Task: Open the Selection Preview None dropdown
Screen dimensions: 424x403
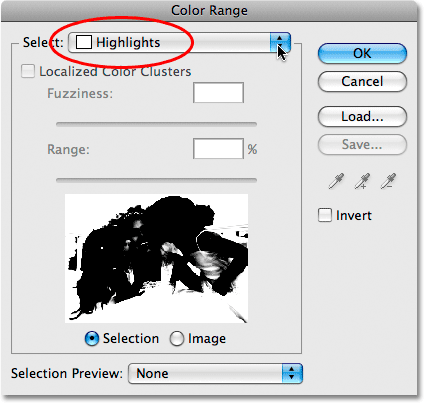Action: coord(215,373)
